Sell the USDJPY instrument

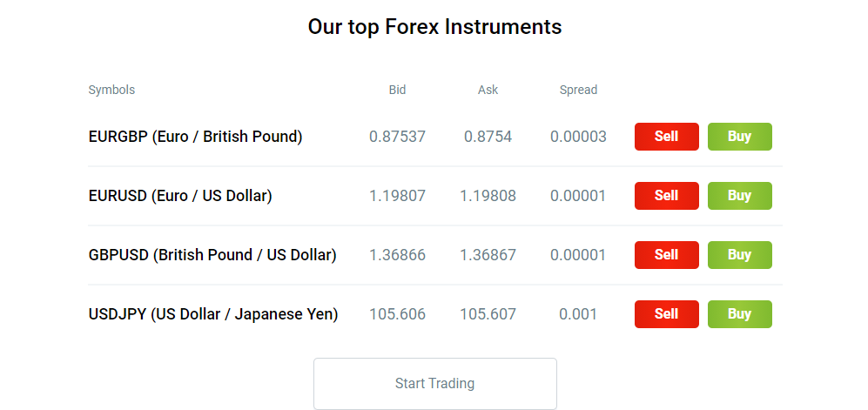(x=667, y=314)
